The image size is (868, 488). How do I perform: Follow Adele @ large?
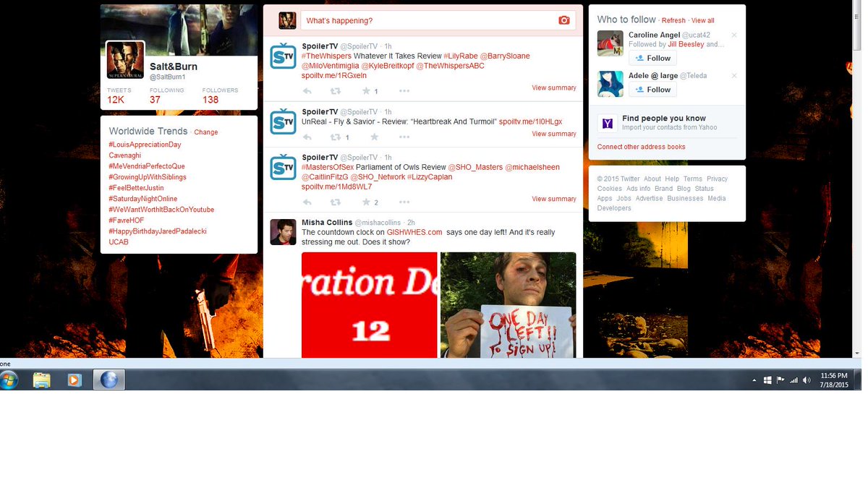[652, 90]
